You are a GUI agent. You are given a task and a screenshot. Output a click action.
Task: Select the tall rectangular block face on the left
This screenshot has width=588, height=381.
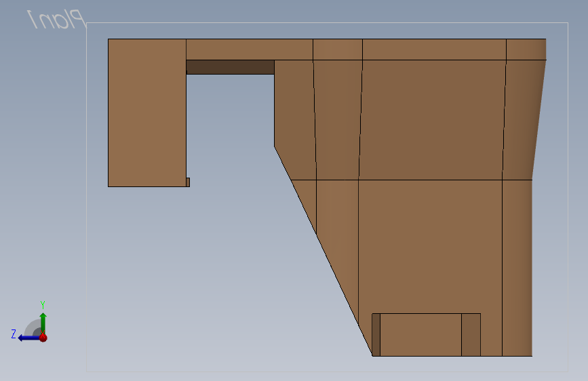coord(147,113)
